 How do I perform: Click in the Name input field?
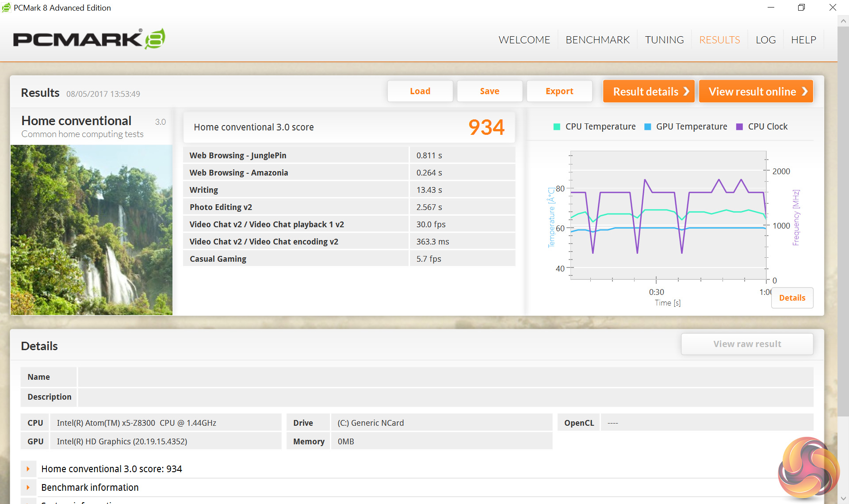[445, 377]
